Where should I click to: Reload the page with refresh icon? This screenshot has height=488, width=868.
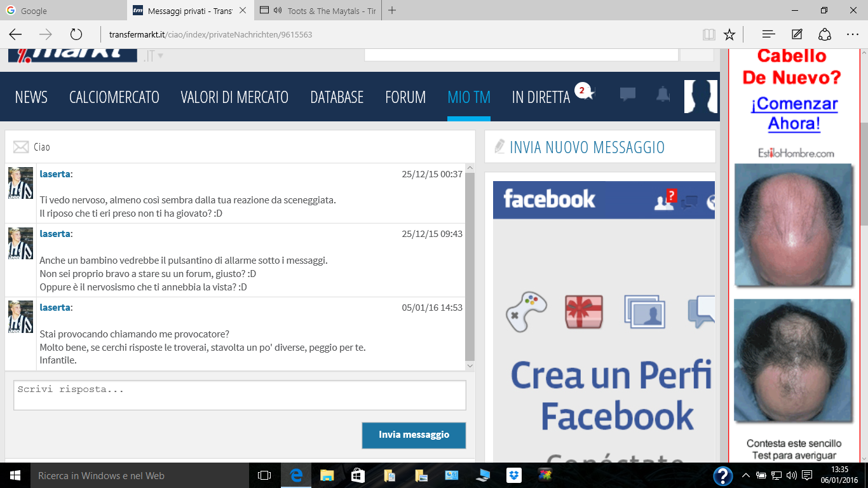click(76, 34)
